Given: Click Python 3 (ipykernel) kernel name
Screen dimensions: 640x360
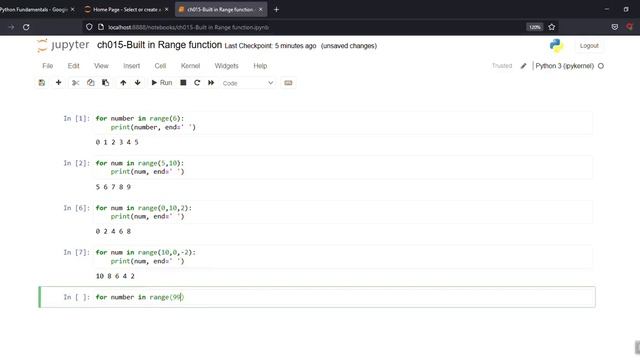Looking at the screenshot, I should click(x=564, y=66).
